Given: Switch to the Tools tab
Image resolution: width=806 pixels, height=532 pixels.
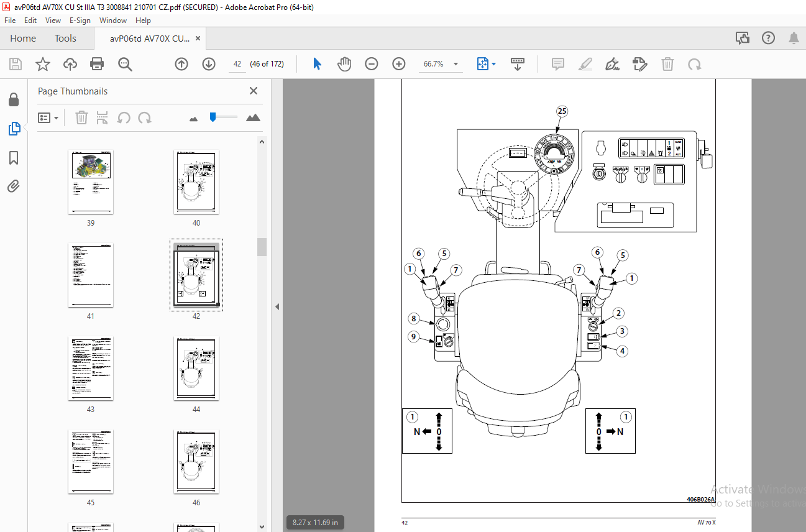Looking at the screenshot, I should (65, 39).
